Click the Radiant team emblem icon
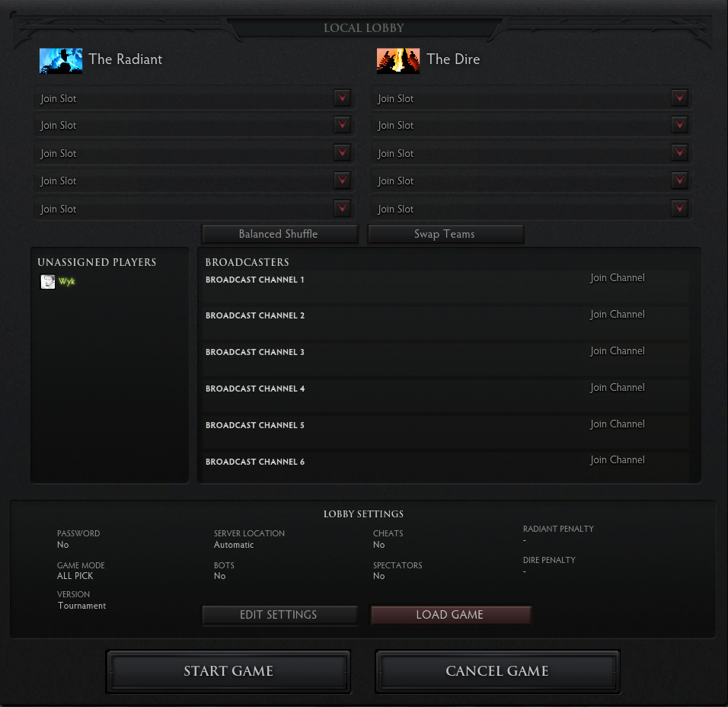Screen dimensions: 728x707 61,60
